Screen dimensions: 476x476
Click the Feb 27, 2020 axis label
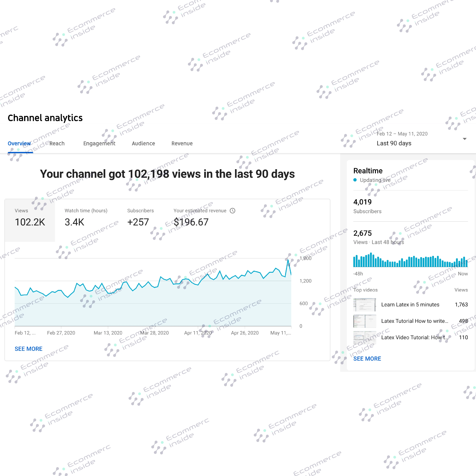(x=61, y=333)
